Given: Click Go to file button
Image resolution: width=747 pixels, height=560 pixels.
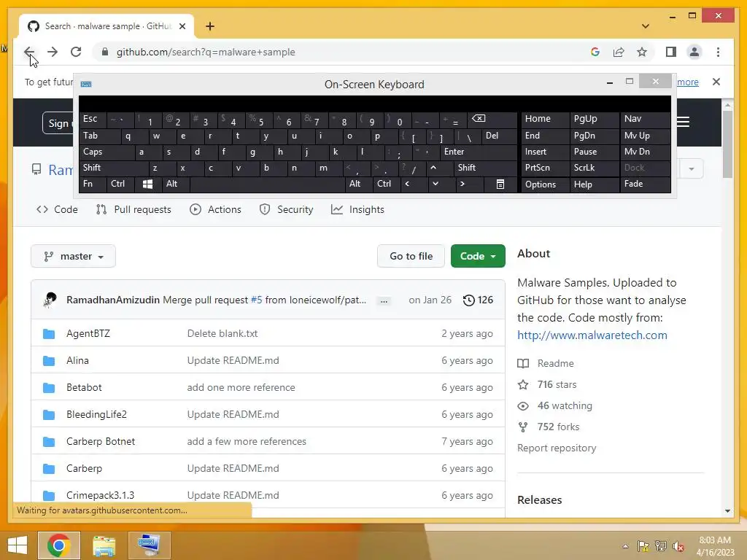Looking at the screenshot, I should click(411, 256).
